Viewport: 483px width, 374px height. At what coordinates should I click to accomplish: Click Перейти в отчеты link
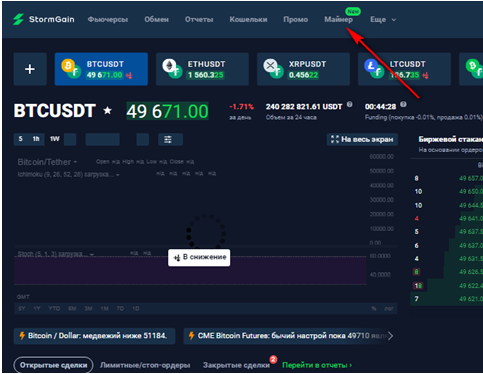[x=317, y=365]
